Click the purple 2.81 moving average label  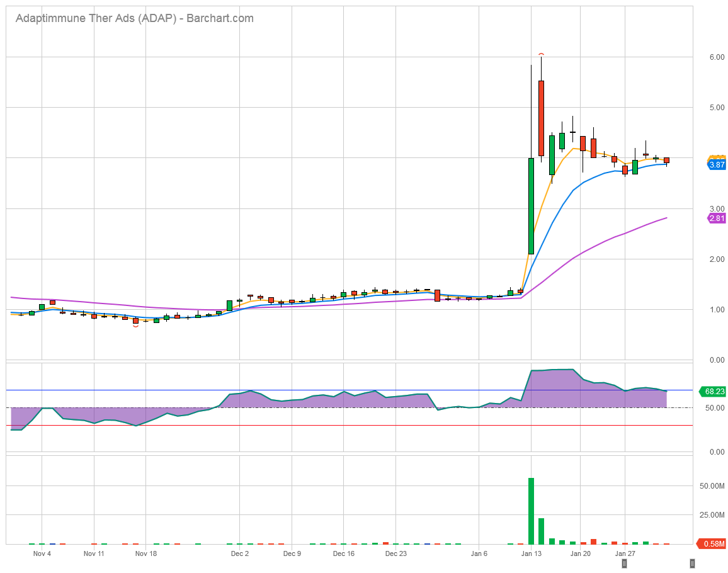[717, 218]
